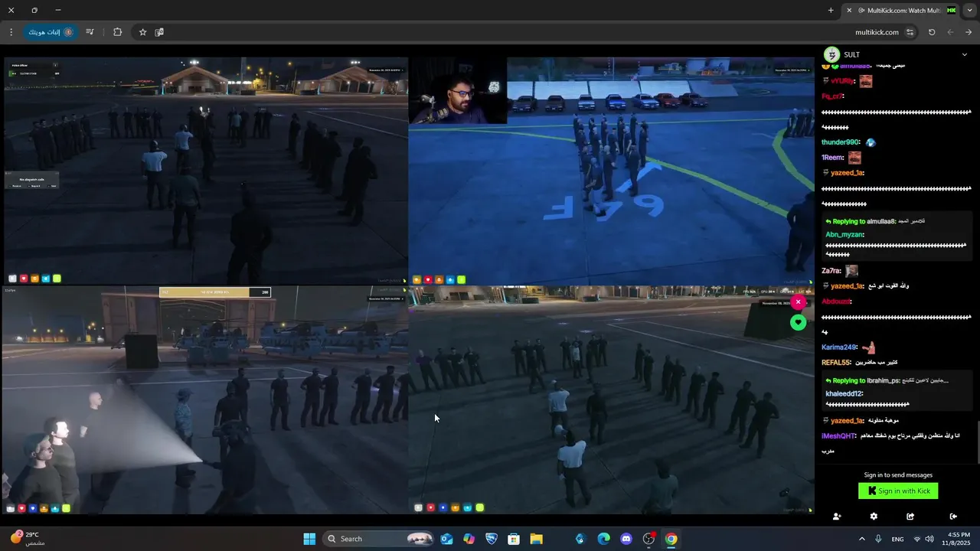Viewport: 980px width, 551px height.
Task: Open thunder990's chat profile
Action: (x=841, y=142)
